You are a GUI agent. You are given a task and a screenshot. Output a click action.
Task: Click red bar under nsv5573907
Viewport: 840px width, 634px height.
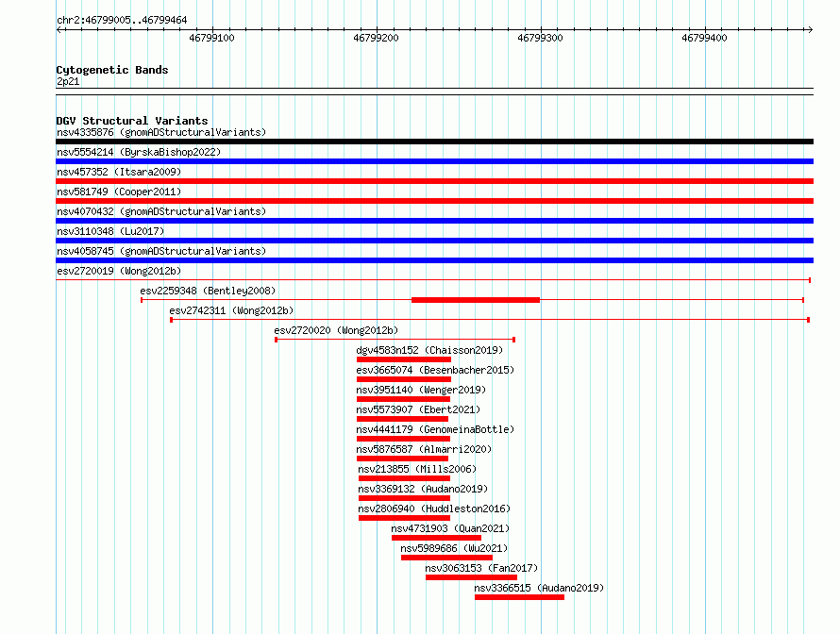pos(402,419)
